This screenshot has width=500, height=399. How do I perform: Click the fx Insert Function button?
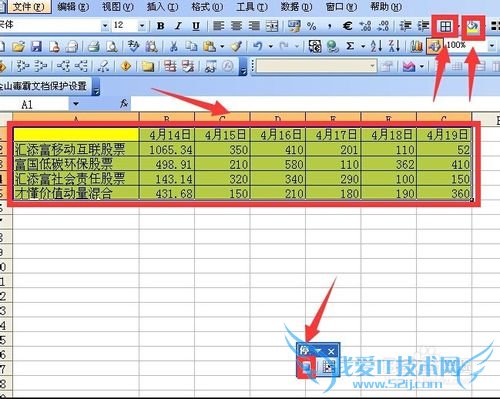point(124,104)
